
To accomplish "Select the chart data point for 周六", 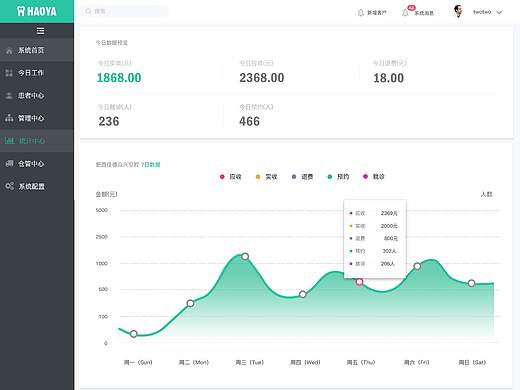I will tap(417, 266).
